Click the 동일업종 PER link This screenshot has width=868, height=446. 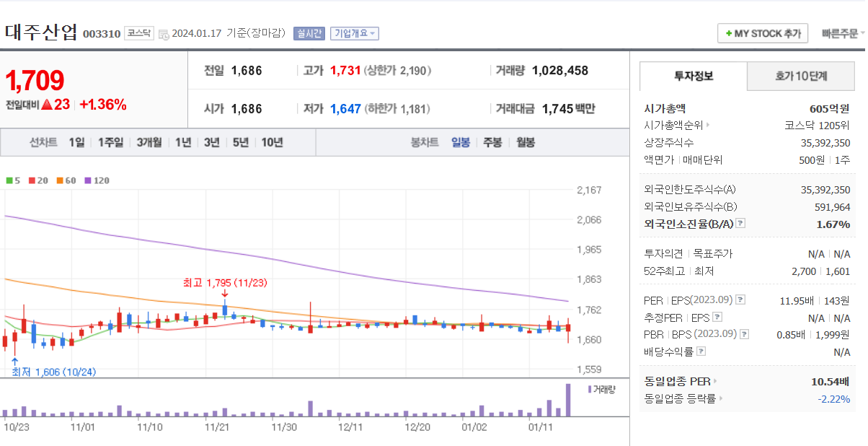pyautogui.click(x=677, y=381)
